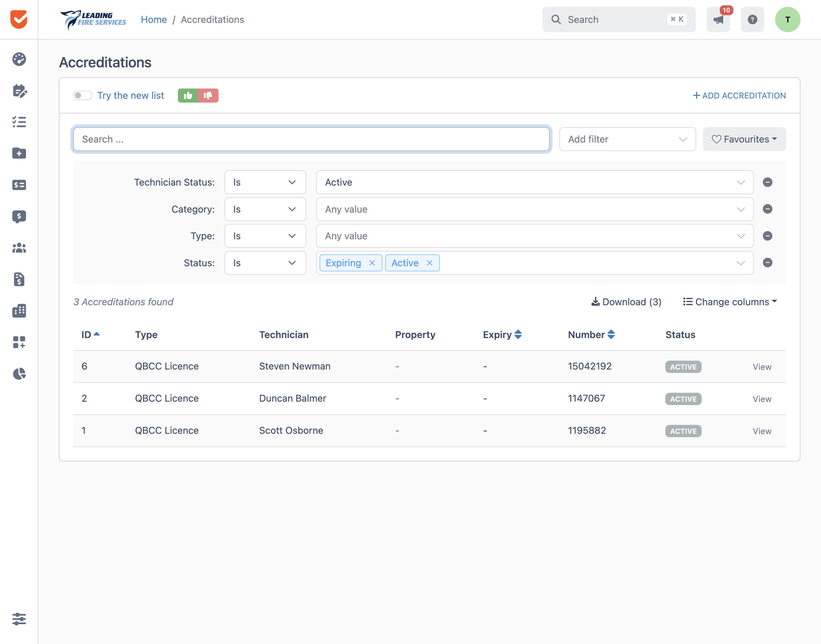The width and height of the screenshot is (821, 644).
Task: Open the dashboard palette icon in sidebar
Action: click(x=19, y=59)
